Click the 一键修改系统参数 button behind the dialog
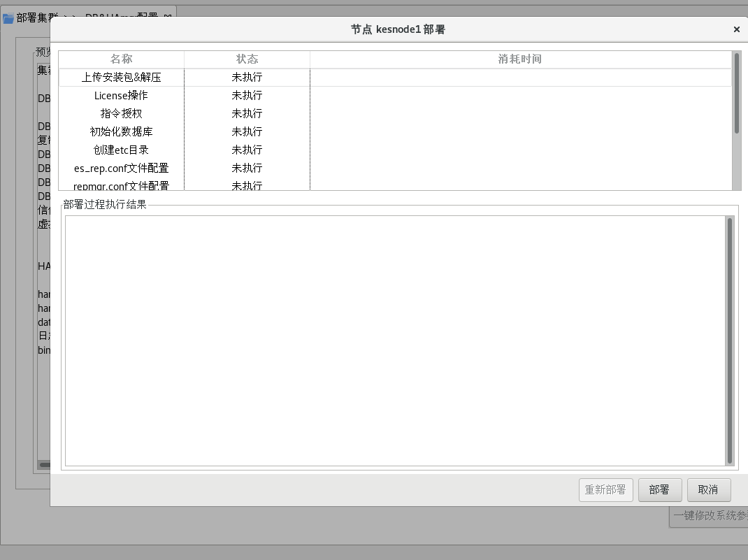Image resolution: width=748 pixels, height=560 pixels. tap(710, 516)
